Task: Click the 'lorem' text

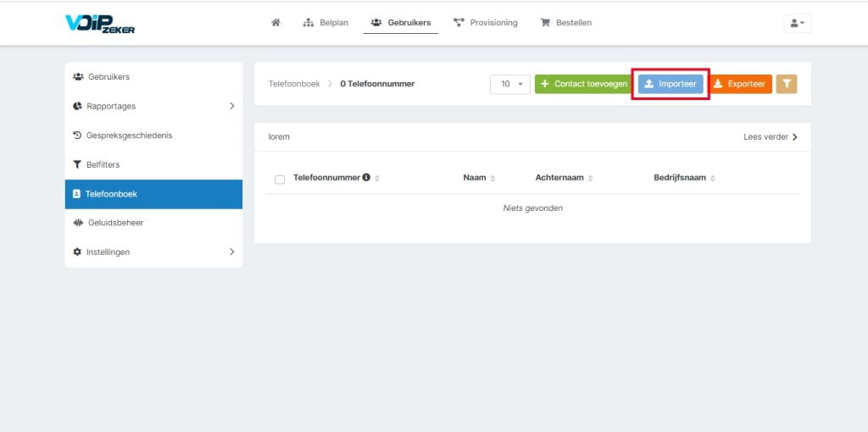Action: [279, 137]
